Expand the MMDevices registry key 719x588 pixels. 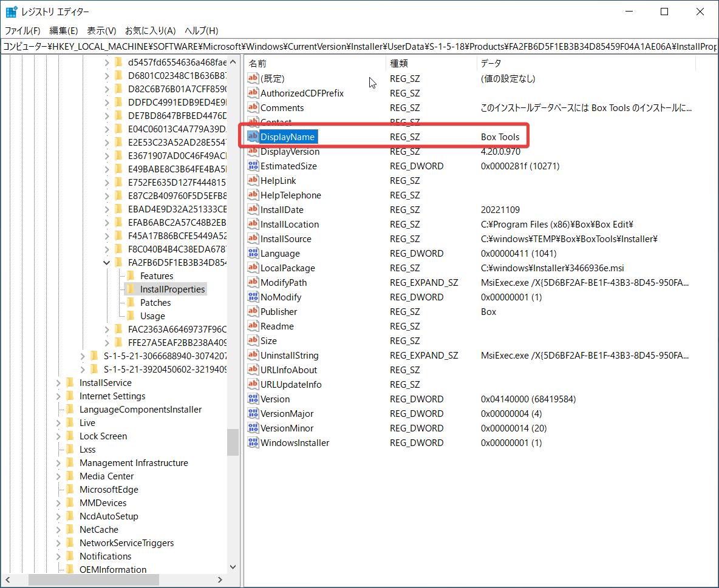59,503
